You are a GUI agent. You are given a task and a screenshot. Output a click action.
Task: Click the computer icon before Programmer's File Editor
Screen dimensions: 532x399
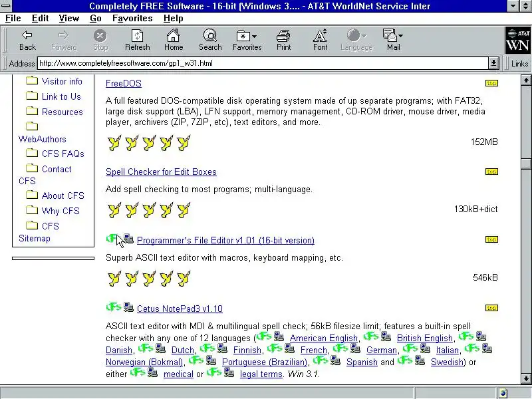[128, 239]
